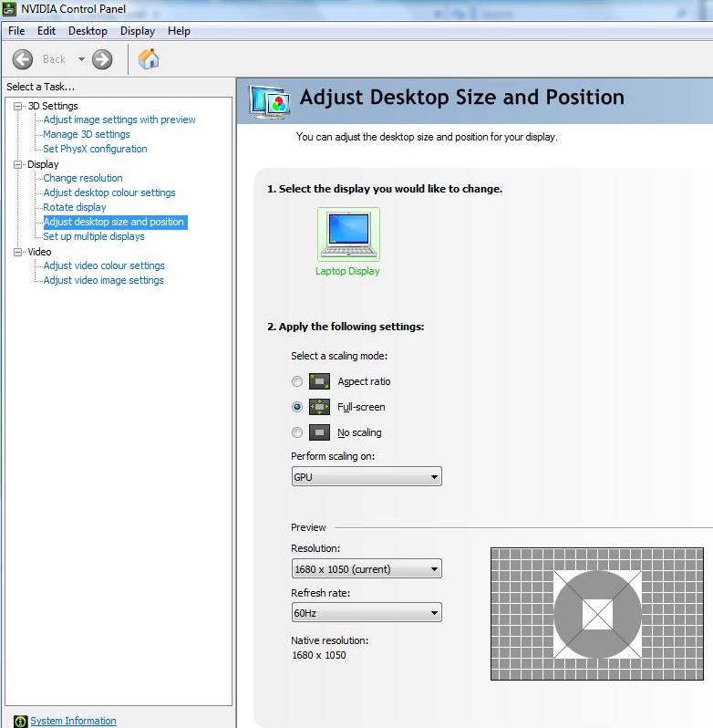Open Adjust video colour settings
Viewport: 713px width, 728px height.
(104, 265)
